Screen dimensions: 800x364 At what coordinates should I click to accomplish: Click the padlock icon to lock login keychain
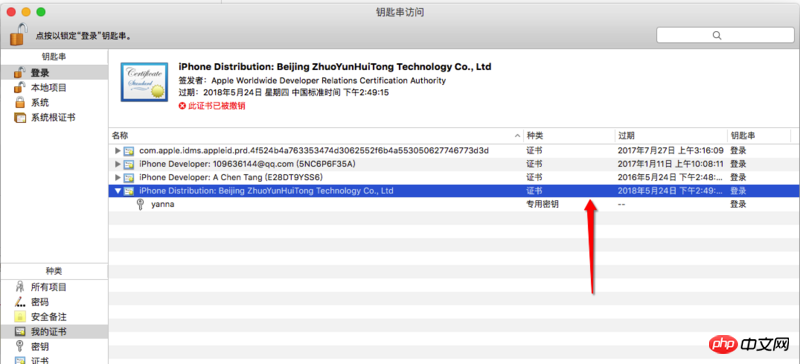(18, 34)
